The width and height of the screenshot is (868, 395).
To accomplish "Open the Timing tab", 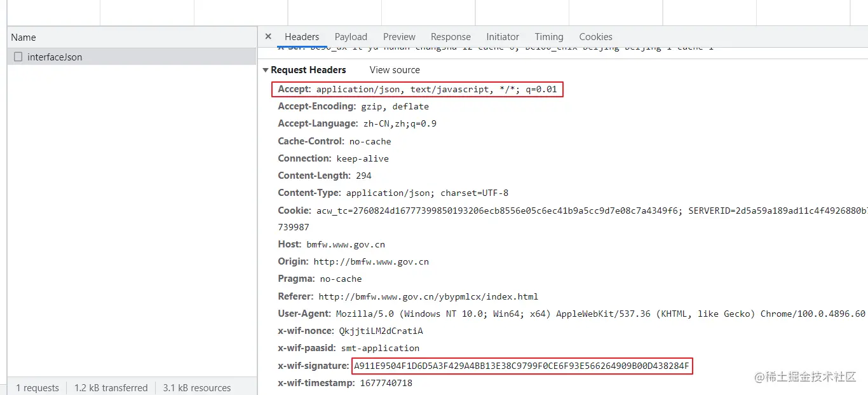I will click(549, 37).
